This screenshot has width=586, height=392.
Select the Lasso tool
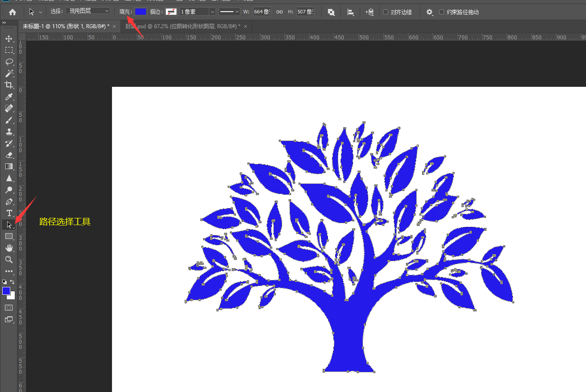pos(9,62)
